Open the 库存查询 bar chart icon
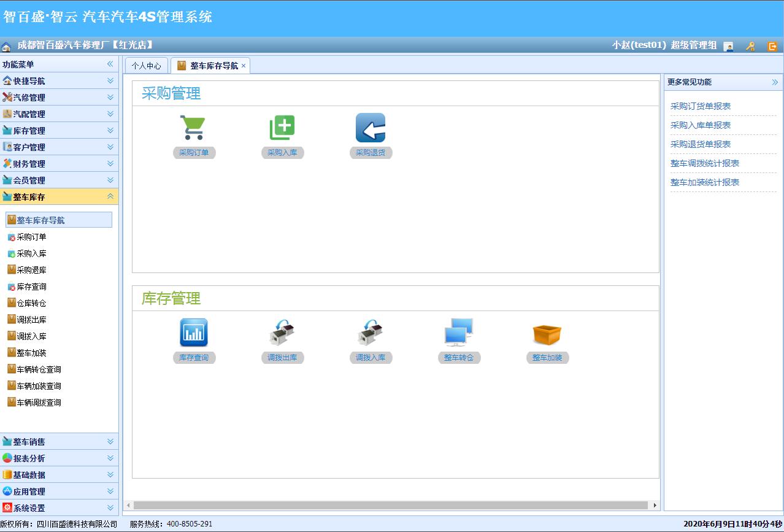 click(194, 333)
